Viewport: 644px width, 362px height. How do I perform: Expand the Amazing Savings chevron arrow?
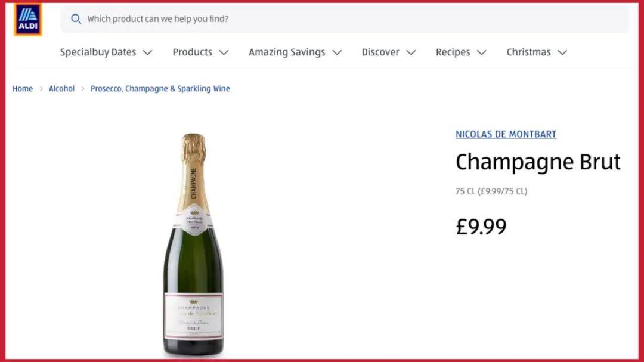337,52
